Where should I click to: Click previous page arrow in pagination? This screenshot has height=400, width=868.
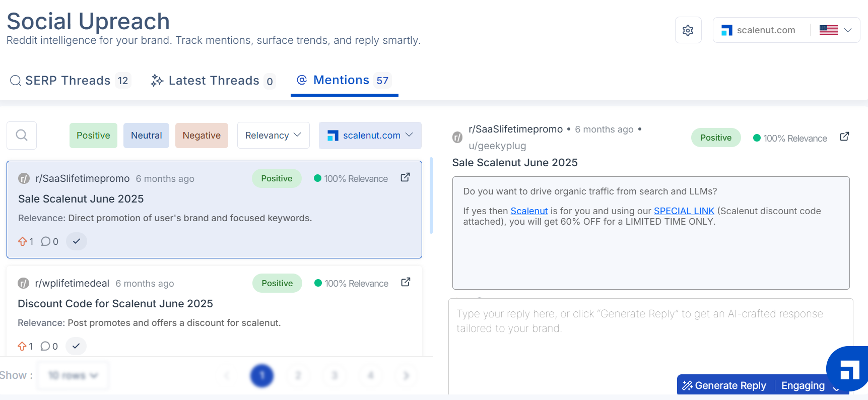pos(226,375)
